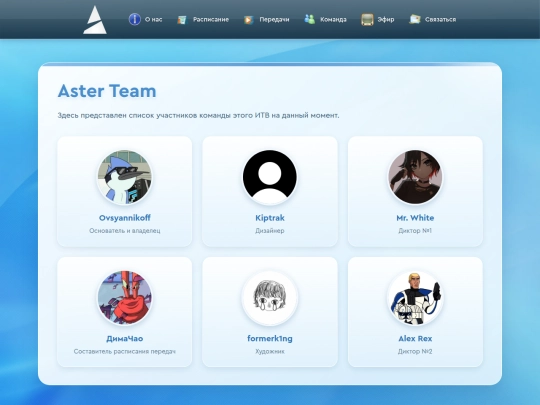Click the schedule icon beside Расписание
This screenshot has width=540, height=405.
pyautogui.click(x=182, y=20)
